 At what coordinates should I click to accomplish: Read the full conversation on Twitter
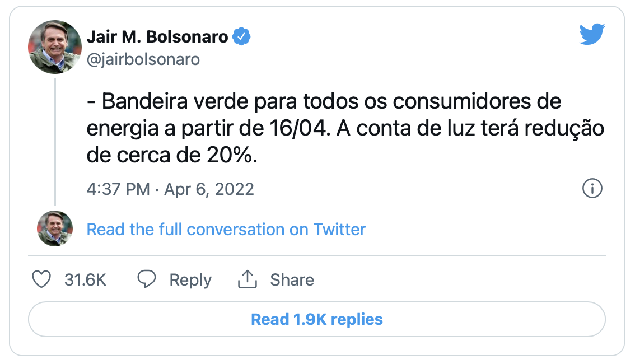[x=226, y=229]
